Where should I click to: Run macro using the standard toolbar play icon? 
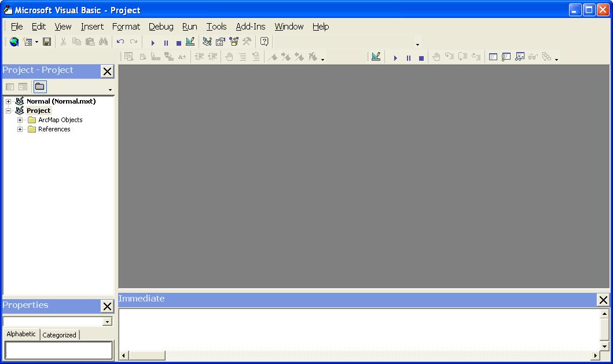click(153, 43)
